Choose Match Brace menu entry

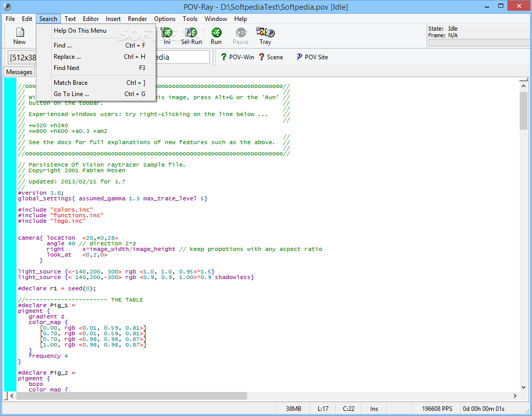96,83
